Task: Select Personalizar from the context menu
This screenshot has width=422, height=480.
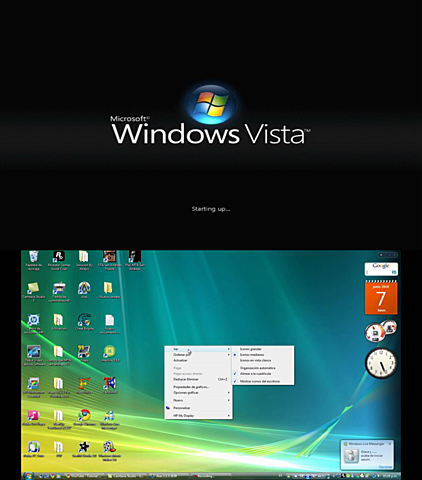Action: [198, 408]
